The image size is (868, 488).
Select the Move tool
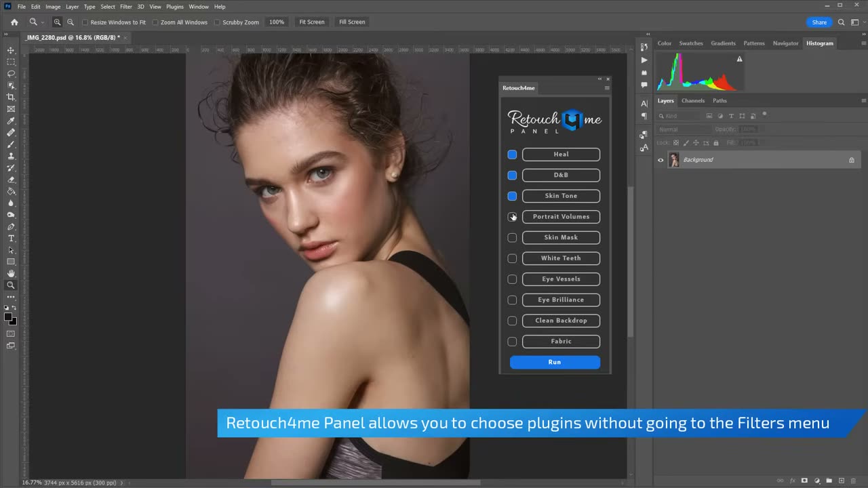click(11, 50)
